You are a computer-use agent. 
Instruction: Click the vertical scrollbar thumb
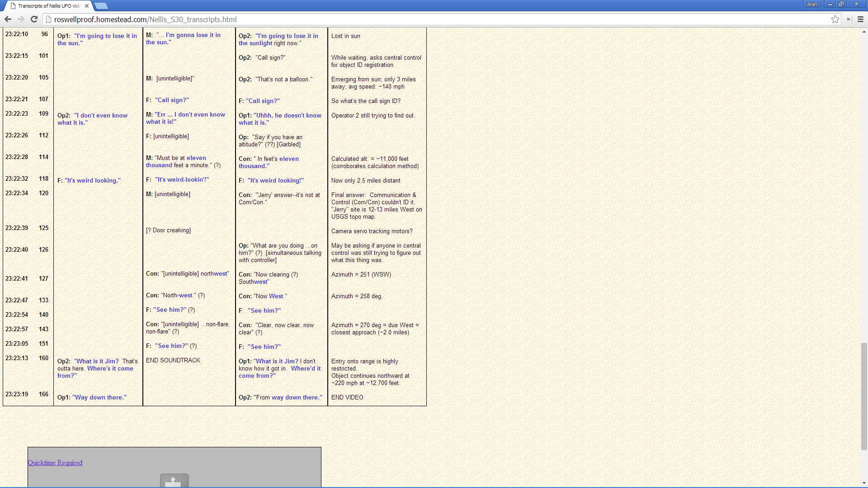click(x=864, y=396)
